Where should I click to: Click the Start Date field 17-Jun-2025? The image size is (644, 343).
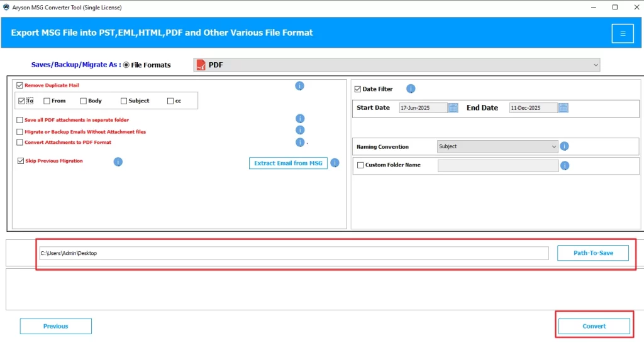423,108
